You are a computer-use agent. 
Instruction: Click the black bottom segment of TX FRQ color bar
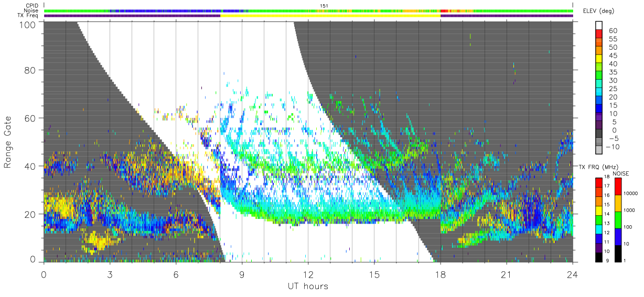pyautogui.click(x=599, y=257)
